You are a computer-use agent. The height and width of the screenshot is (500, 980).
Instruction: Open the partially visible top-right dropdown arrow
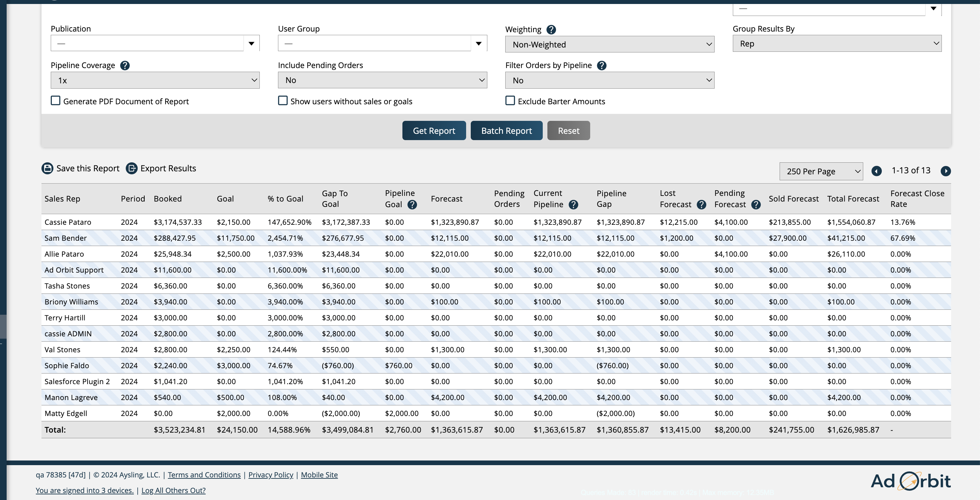point(934,8)
